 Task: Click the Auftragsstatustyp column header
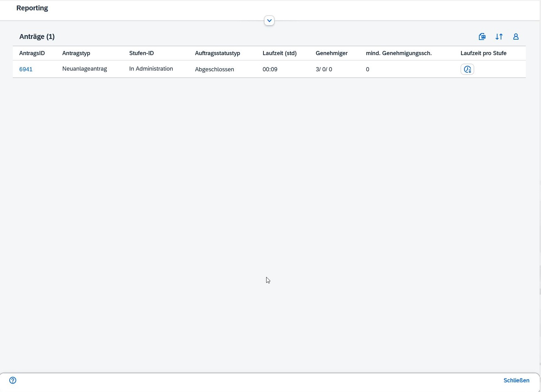(x=217, y=53)
